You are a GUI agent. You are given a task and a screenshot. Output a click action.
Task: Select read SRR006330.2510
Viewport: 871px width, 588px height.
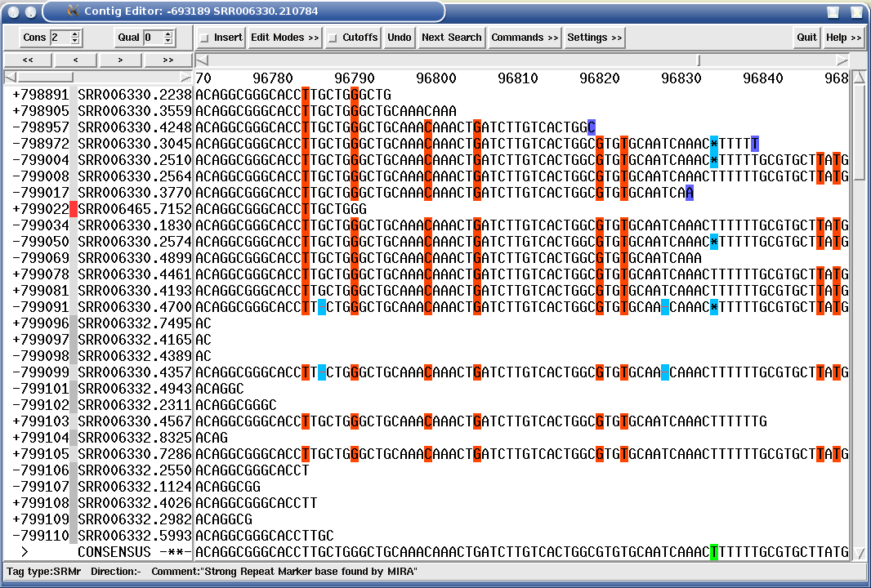coord(135,160)
